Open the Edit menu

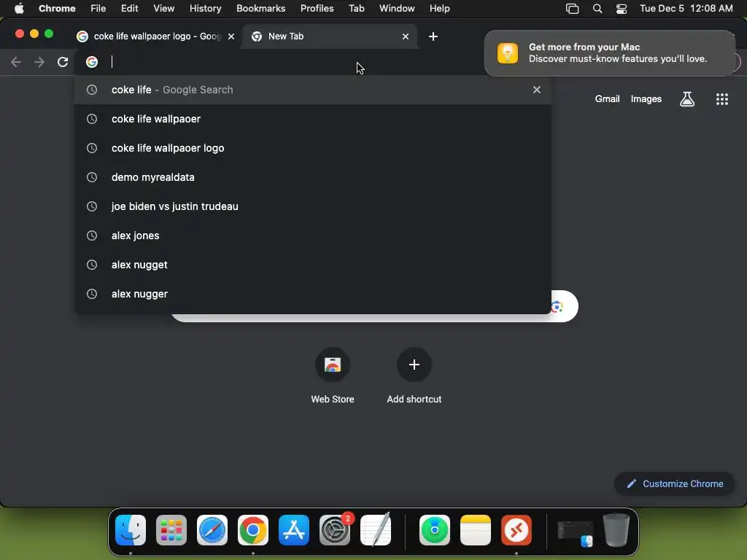click(129, 9)
